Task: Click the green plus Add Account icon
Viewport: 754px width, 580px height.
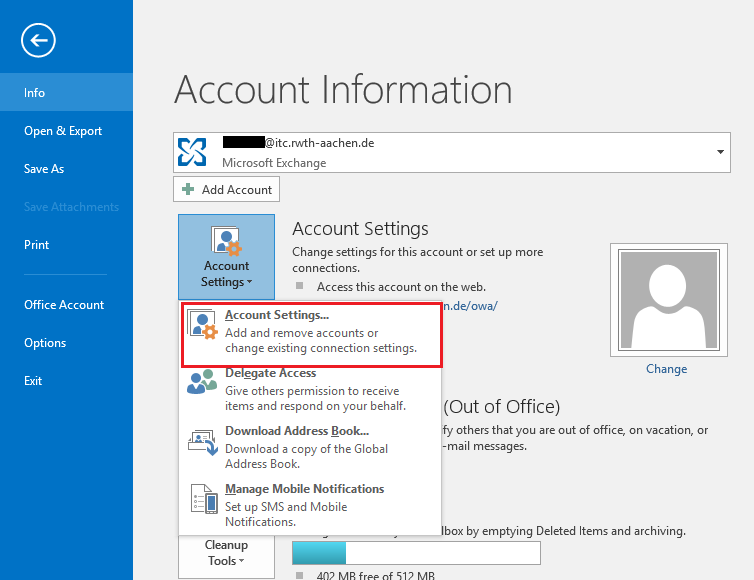Action: 188,189
